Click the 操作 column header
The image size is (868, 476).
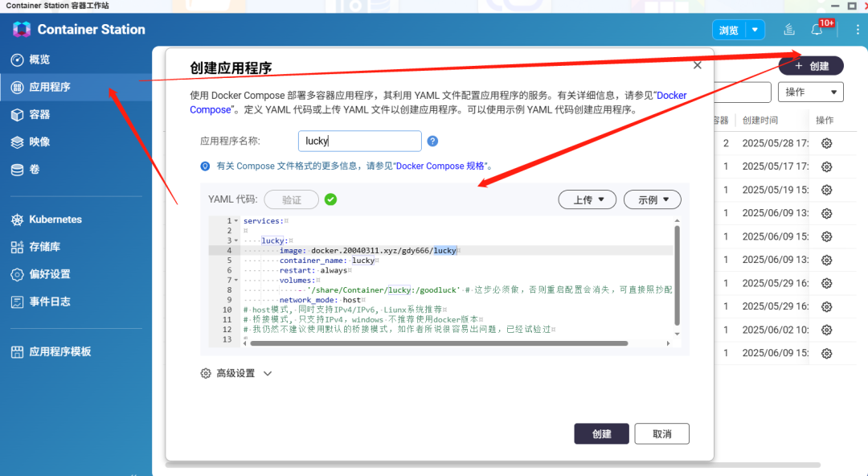tap(825, 121)
